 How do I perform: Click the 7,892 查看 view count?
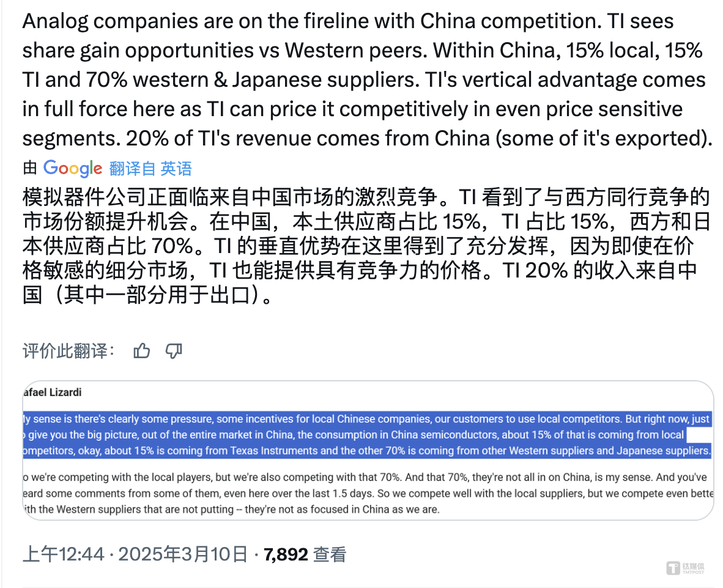tap(305, 554)
